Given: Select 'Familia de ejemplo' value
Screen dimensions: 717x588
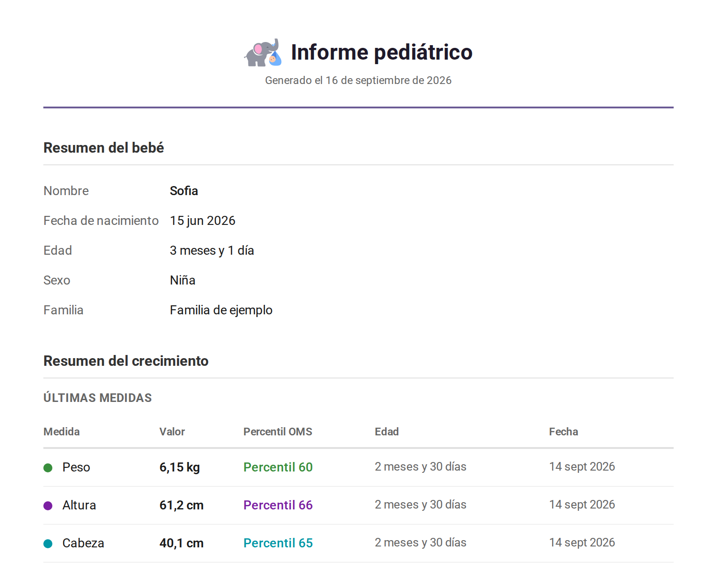Looking at the screenshot, I should pyautogui.click(x=221, y=310).
